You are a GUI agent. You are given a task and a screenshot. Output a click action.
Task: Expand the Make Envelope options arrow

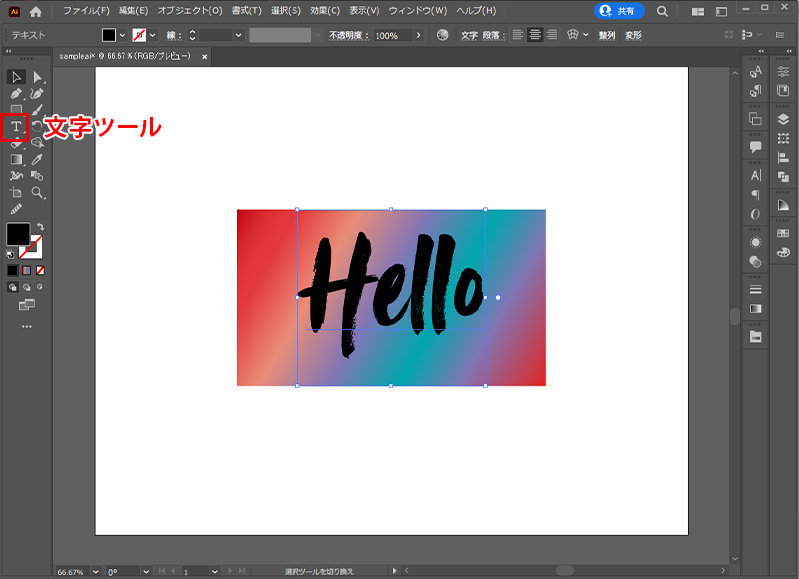[585, 35]
